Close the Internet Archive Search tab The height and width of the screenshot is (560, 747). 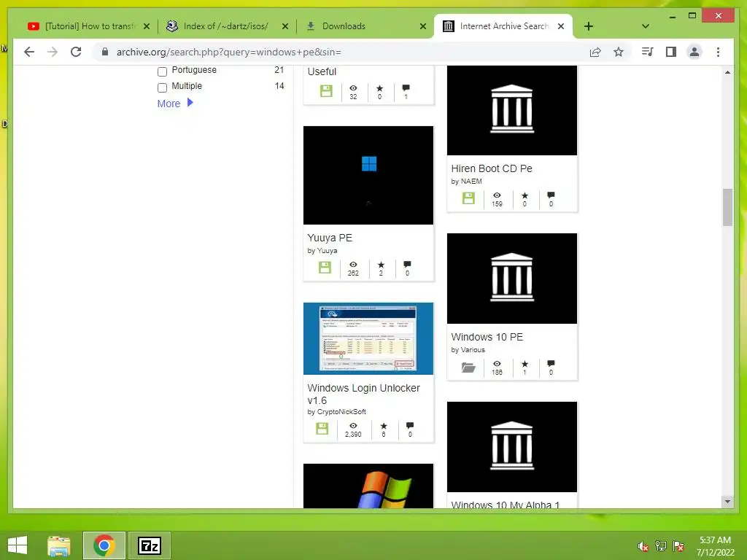point(561,27)
